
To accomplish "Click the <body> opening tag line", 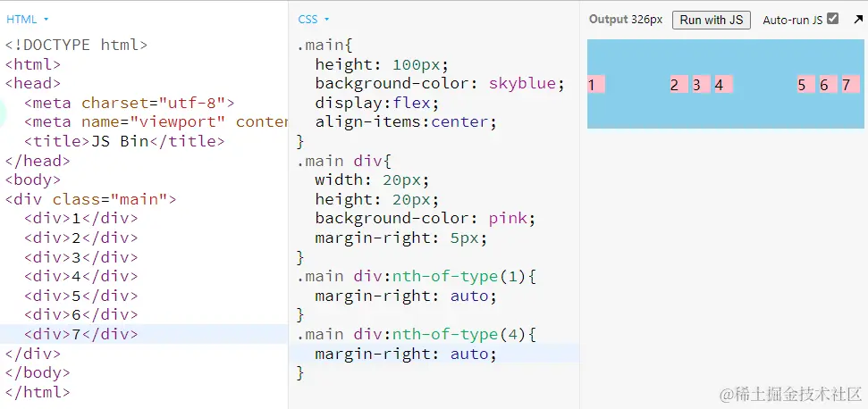I will click(33, 180).
